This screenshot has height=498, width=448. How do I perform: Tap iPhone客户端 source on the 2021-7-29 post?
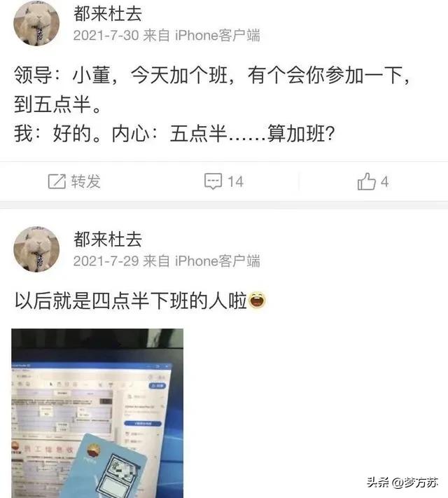click(x=218, y=261)
